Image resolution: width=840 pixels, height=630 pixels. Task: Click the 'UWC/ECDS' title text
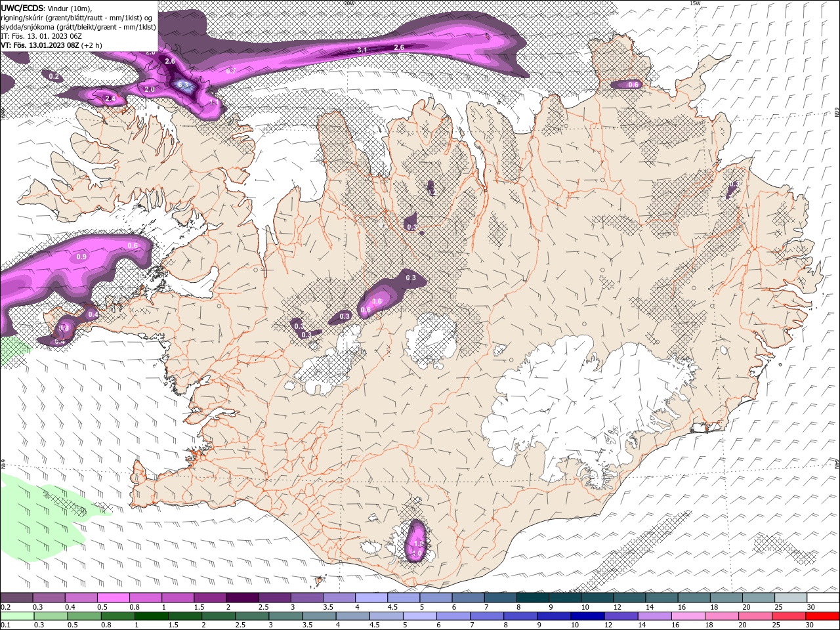coord(22,7)
